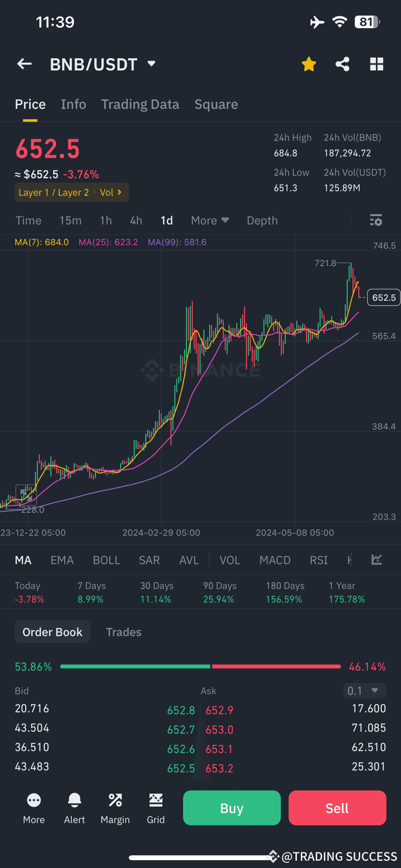Change order book 0.1 precision dropdown
401x868 pixels.
pos(364,691)
